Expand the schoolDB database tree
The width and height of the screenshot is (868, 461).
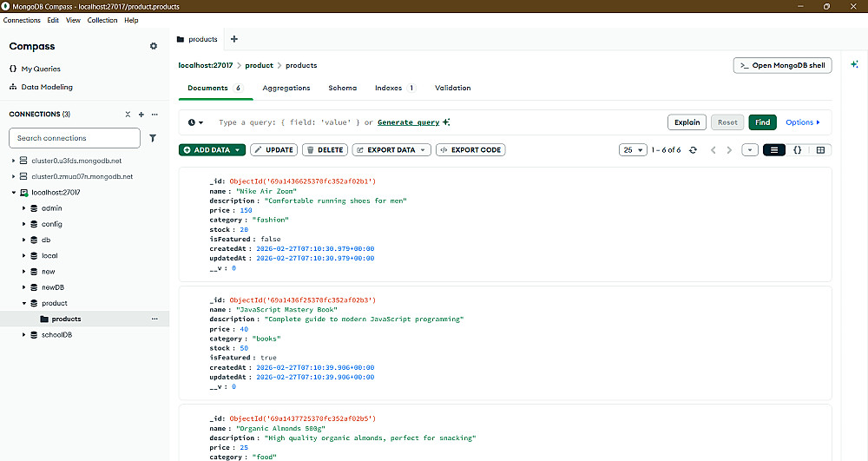(24, 335)
